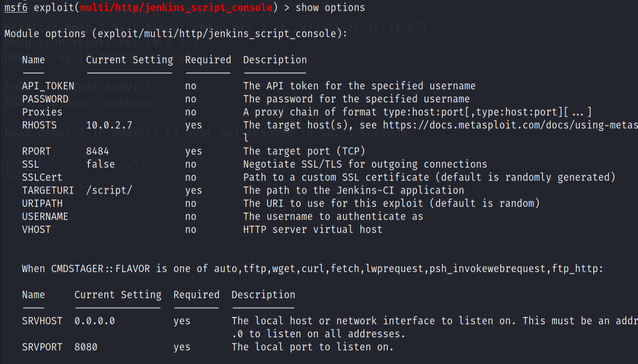Select the 'Module options' heading line
This screenshot has height=364, width=638.
[x=176, y=34]
